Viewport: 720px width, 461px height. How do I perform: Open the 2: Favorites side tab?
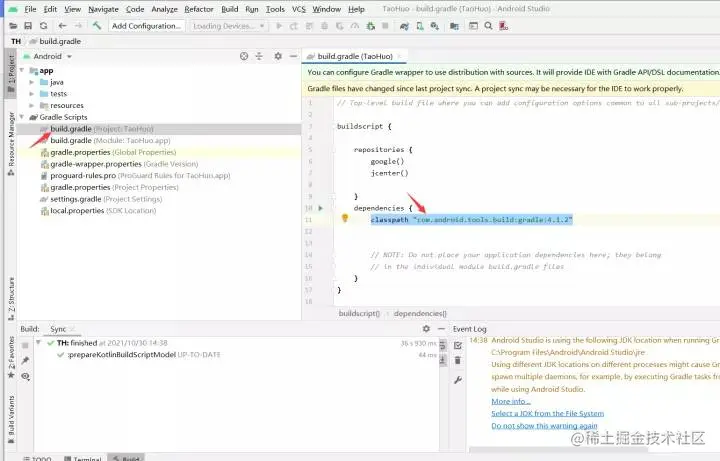[11, 358]
